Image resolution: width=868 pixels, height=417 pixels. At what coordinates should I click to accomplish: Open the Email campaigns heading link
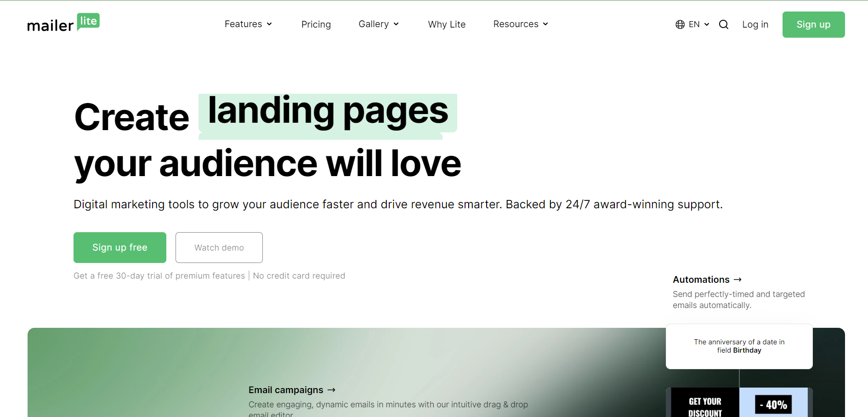coord(285,390)
